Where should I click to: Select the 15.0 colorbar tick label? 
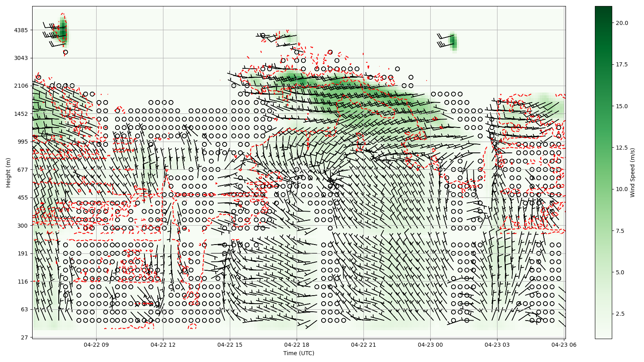pos(621,106)
